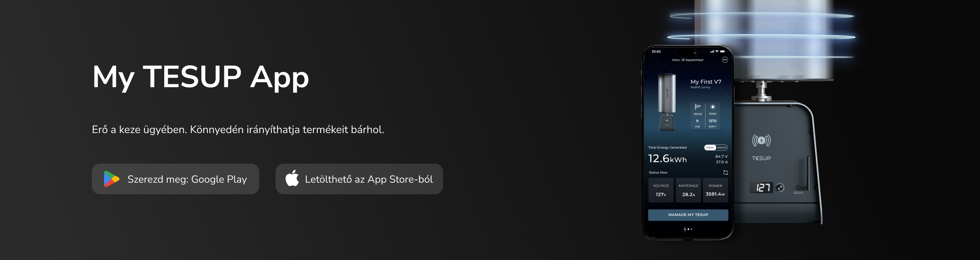Select the TODAY toggle option
Screen dimensions: 980x260
click(x=710, y=148)
